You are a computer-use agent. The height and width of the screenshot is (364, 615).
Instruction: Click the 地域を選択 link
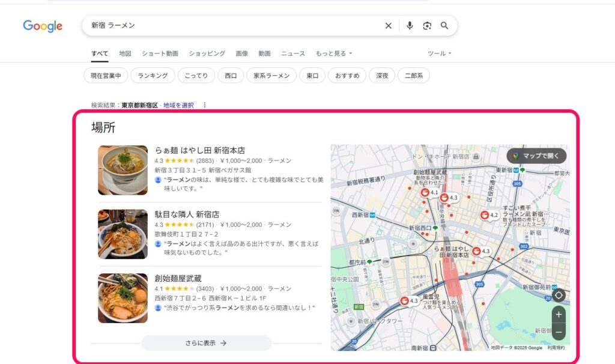point(178,105)
